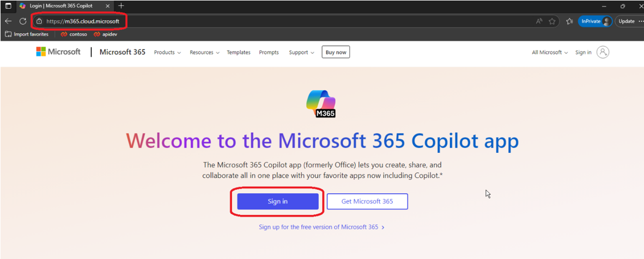Open Import favorites bookmark
The height and width of the screenshot is (259, 644).
27,34
